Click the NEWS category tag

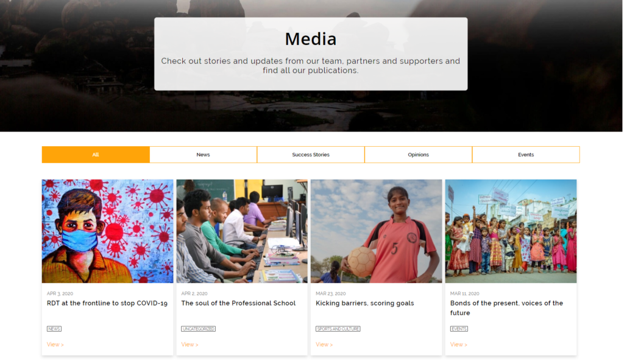(54, 329)
